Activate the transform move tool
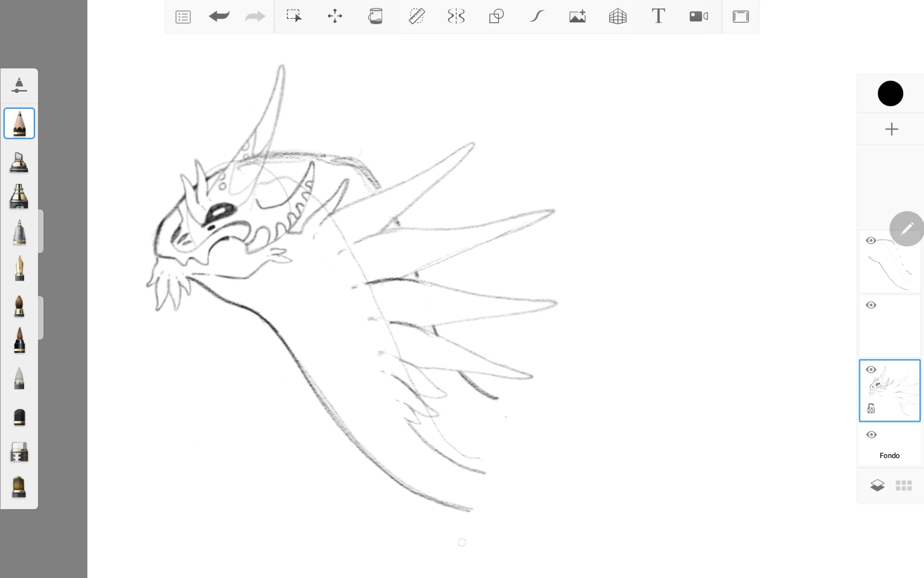924x578 pixels. (x=334, y=16)
